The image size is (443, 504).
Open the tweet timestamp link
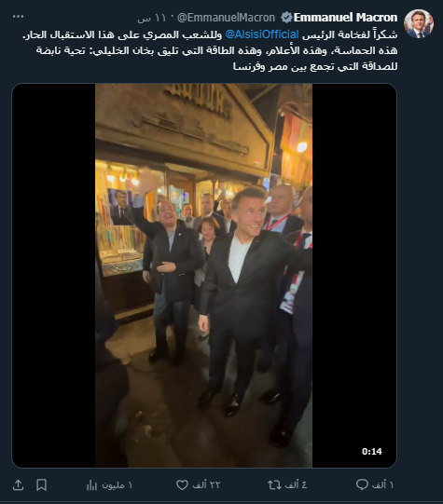pos(151,18)
